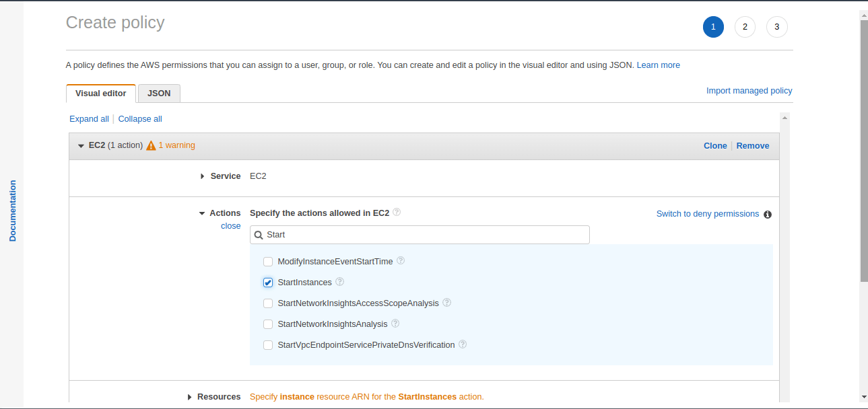Check the StartVpcEndpointServicePrivateDnsVerification checkbox
This screenshot has height=409, width=868.
pyautogui.click(x=268, y=345)
